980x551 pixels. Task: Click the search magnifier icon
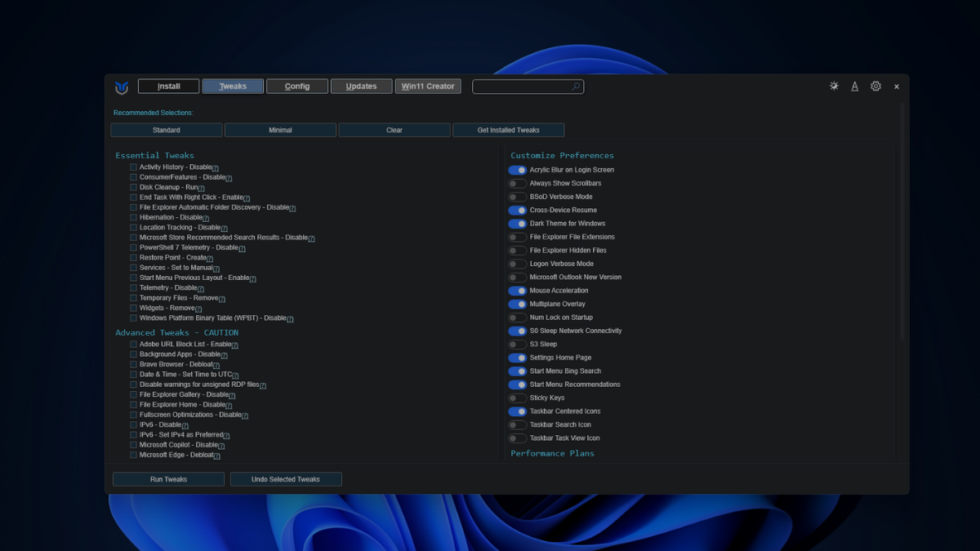pos(576,87)
